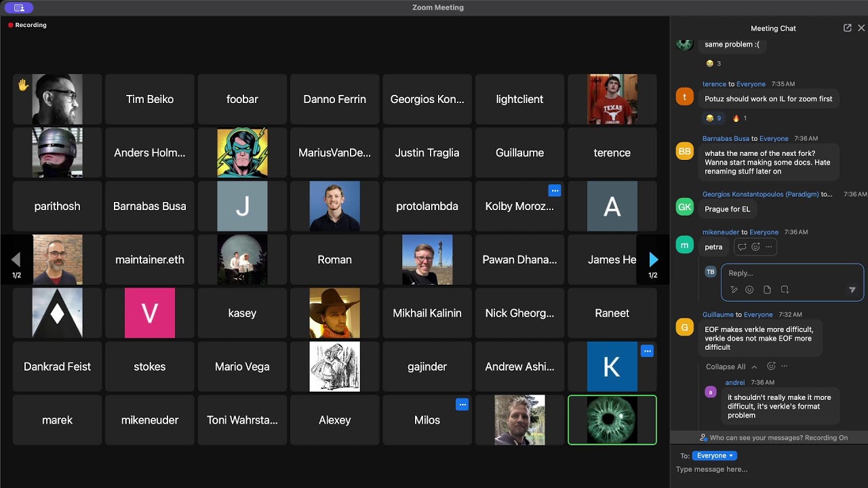Click the laughing emoji reaction with 3
This screenshot has height=488, width=868.
(713, 64)
